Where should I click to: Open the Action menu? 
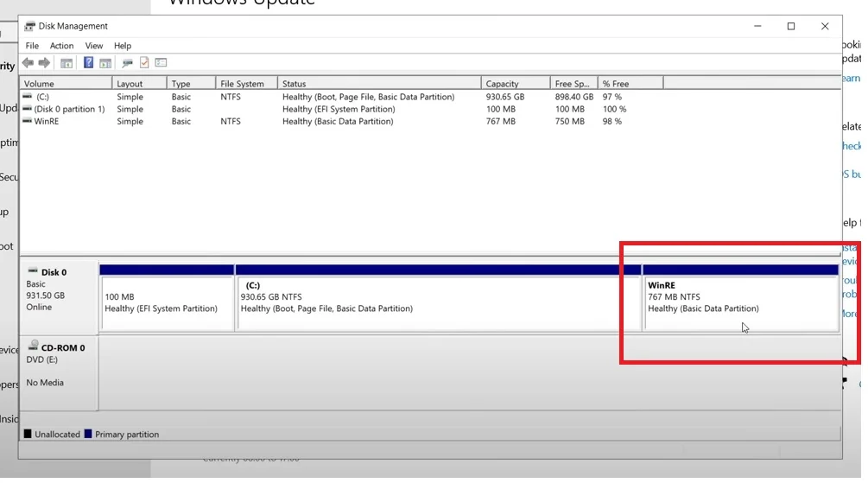click(x=61, y=46)
